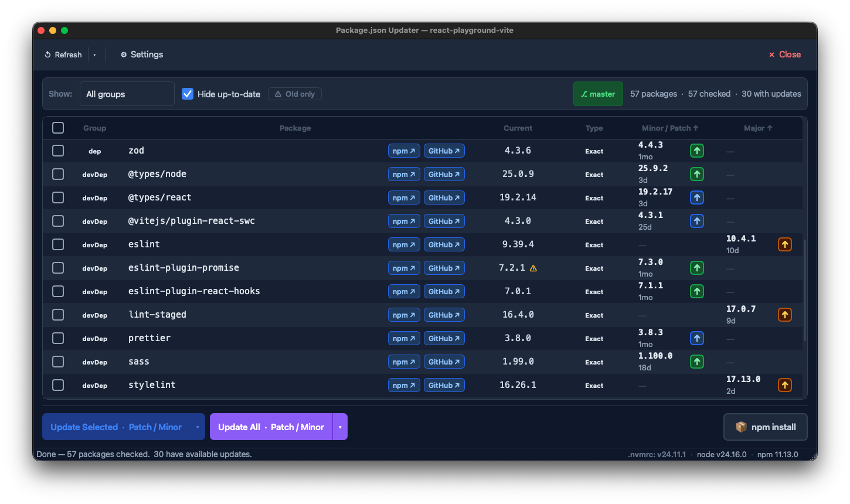Click the 30 with updates text
The height and width of the screenshot is (504, 850).
click(x=771, y=94)
